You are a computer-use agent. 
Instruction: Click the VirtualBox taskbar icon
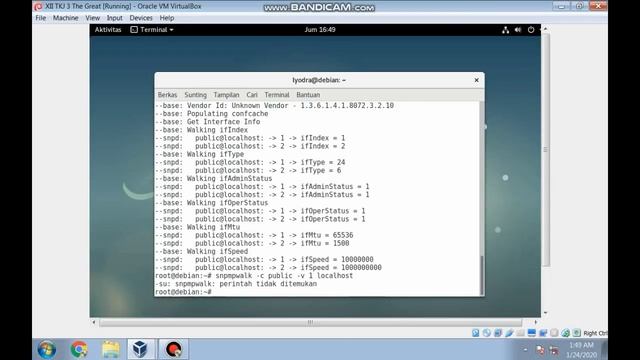tap(140, 349)
